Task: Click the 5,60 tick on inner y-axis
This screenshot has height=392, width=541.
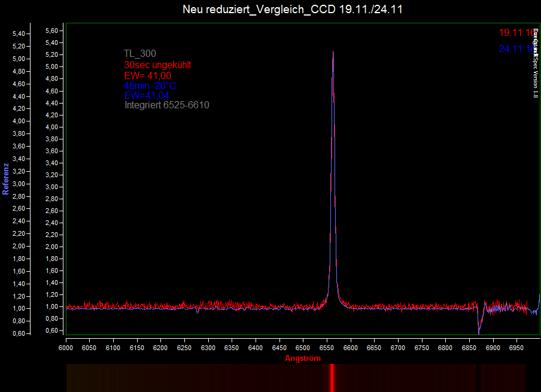Action: (x=52, y=31)
